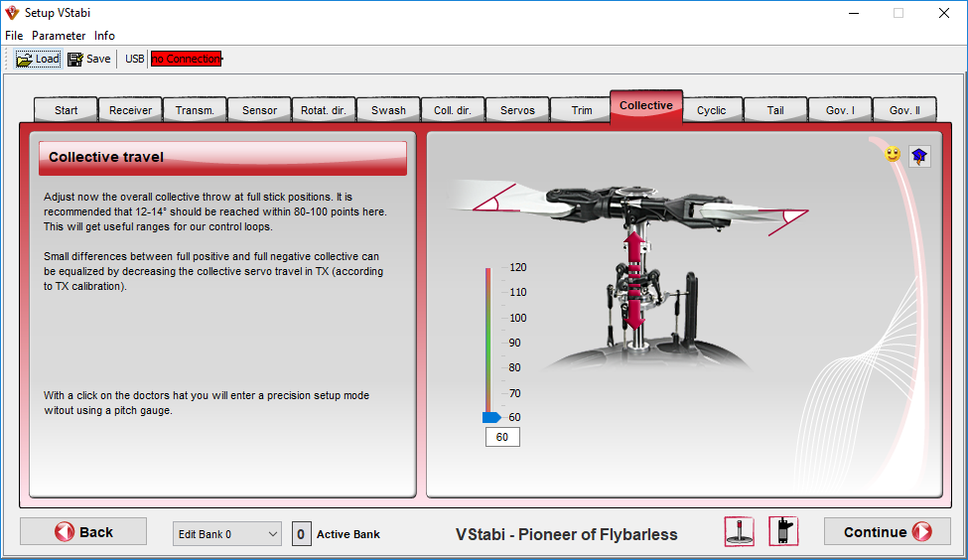Open the File menu
Screen dimensions: 968x560
pyautogui.click(x=14, y=35)
